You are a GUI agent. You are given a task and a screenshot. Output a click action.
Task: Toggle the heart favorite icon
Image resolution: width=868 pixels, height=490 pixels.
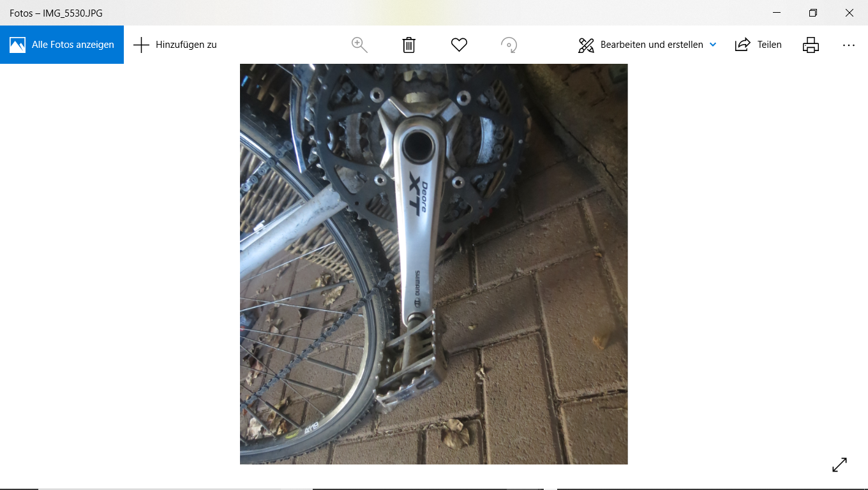(459, 45)
